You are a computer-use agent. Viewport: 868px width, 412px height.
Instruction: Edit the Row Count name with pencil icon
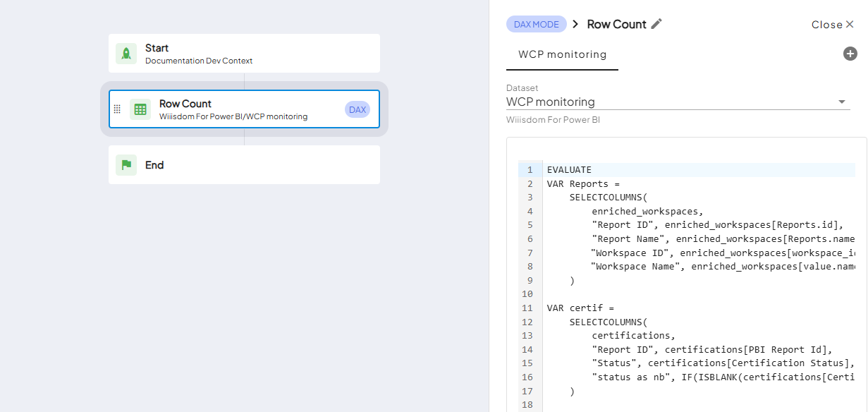click(x=656, y=24)
